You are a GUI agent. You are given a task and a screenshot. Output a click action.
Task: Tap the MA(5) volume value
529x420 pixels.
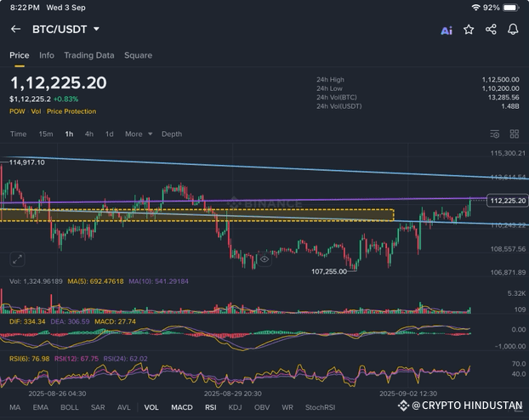click(95, 281)
